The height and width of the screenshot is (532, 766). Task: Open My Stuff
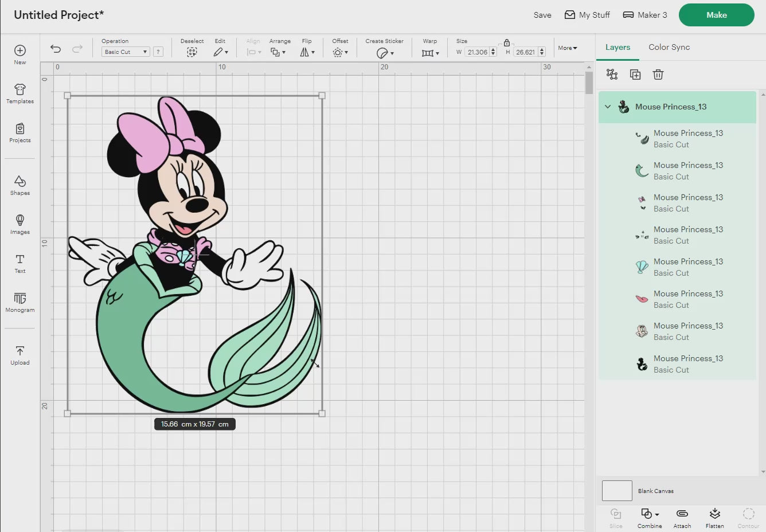587,15
